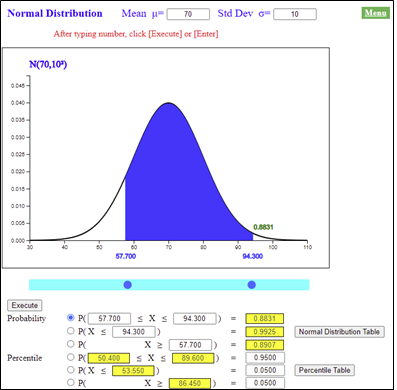Click the 94.300 field in P(X ≤) row
This screenshot has width=397, height=390.
[134, 332]
